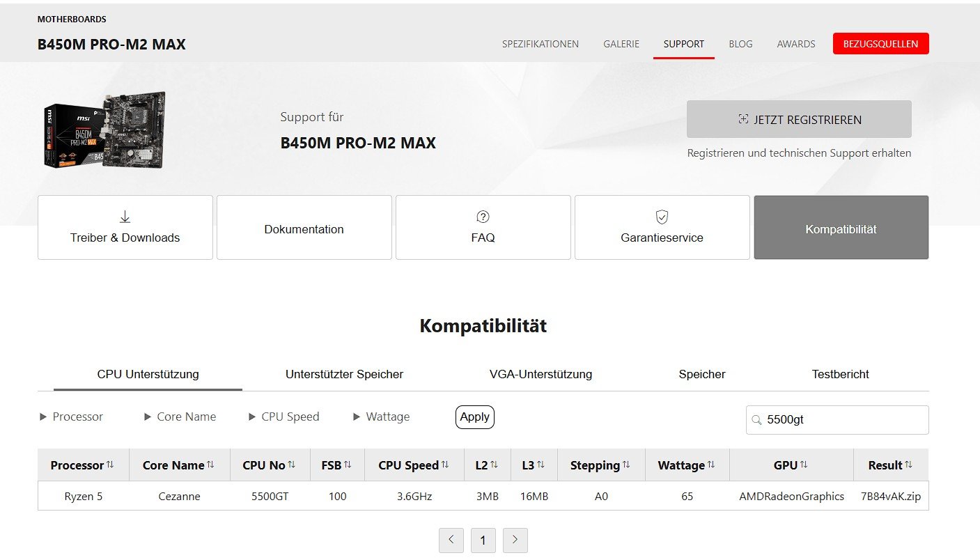This screenshot has width=980, height=560.
Task: Click the 16MB L3 cell
Action: click(534, 497)
